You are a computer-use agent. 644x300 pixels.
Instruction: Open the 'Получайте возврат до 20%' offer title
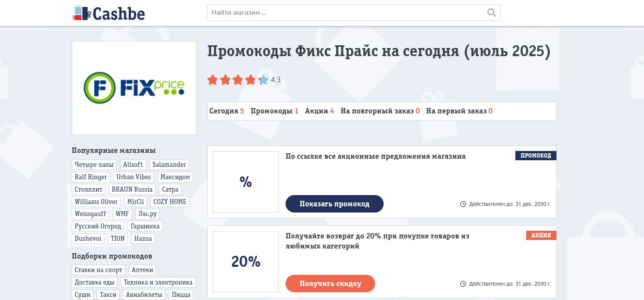tap(377, 241)
